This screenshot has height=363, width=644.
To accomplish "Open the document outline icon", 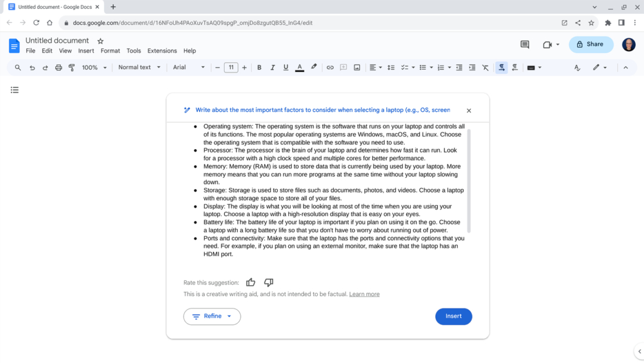I will click(15, 89).
